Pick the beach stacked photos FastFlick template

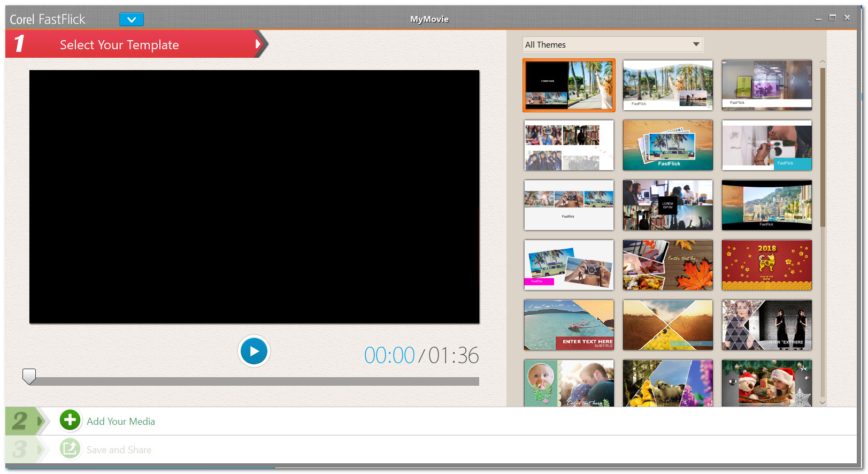pos(668,146)
